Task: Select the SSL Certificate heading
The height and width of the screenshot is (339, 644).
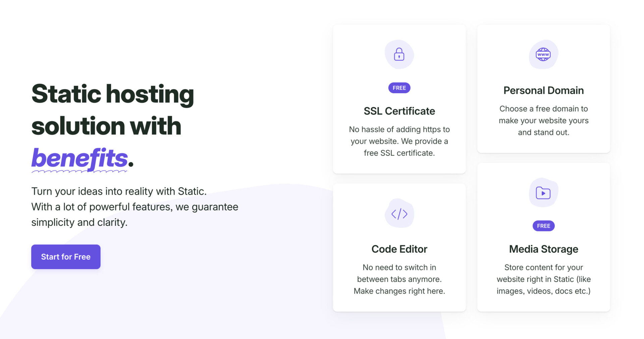Action: [399, 111]
